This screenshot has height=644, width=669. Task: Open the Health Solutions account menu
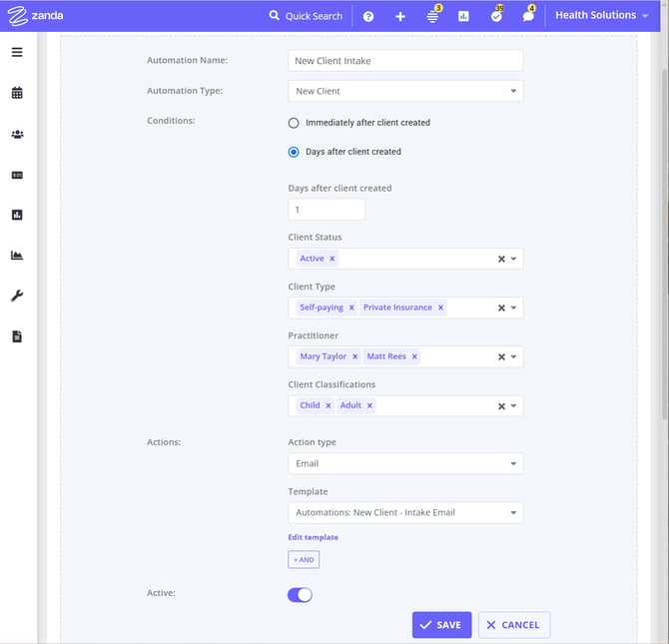(x=601, y=16)
